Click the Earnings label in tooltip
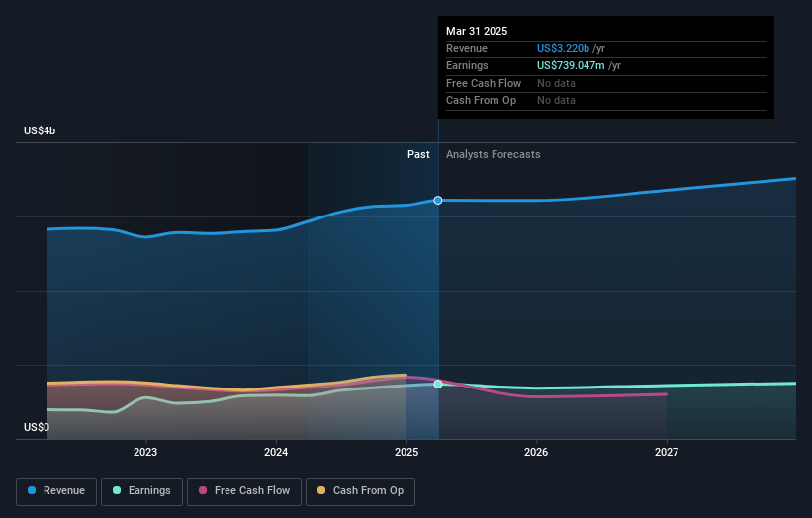The image size is (812, 518). tap(467, 65)
